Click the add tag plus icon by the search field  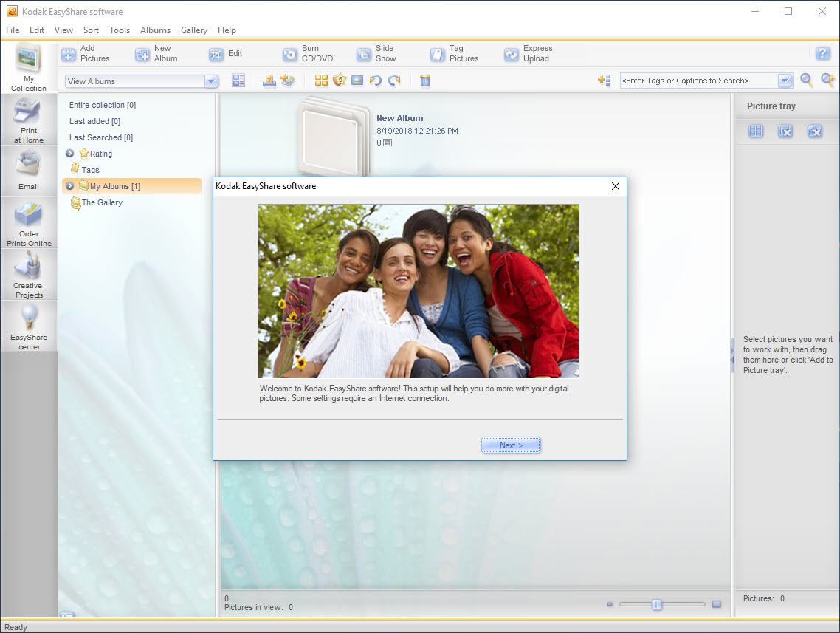[x=605, y=81]
